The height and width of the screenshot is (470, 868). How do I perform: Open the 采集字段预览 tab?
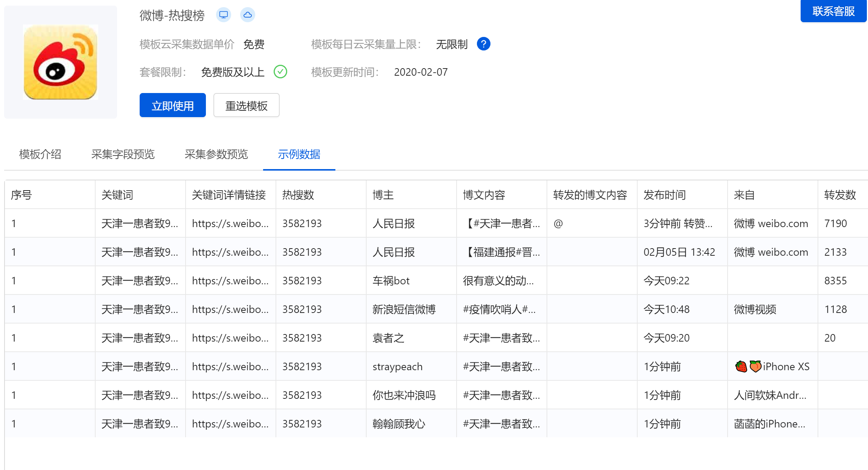click(x=123, y=154)
